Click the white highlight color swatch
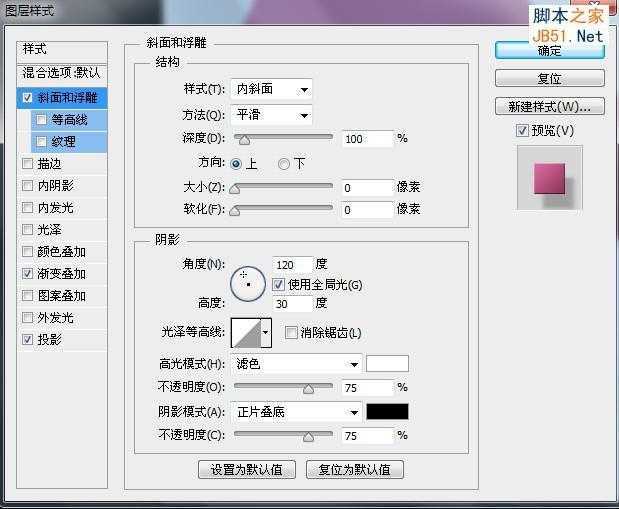The width and height of the screenshot is (619, 509). click(x=387, y=364)
